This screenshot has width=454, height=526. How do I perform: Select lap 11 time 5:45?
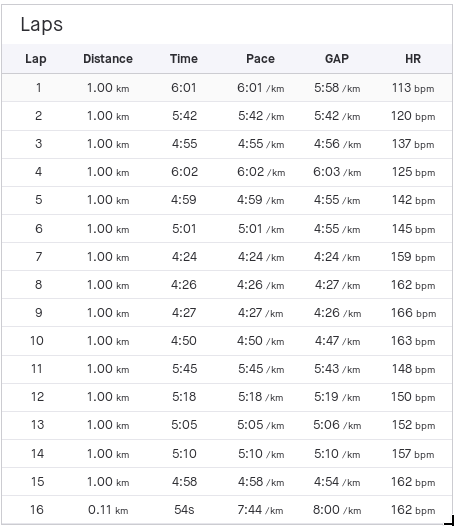184,369
